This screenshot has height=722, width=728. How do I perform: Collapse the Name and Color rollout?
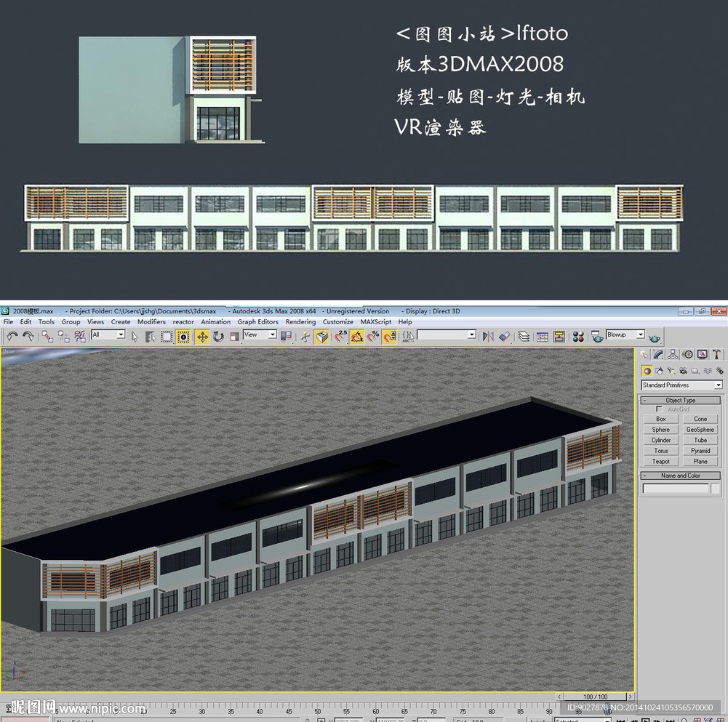point(681,476)
